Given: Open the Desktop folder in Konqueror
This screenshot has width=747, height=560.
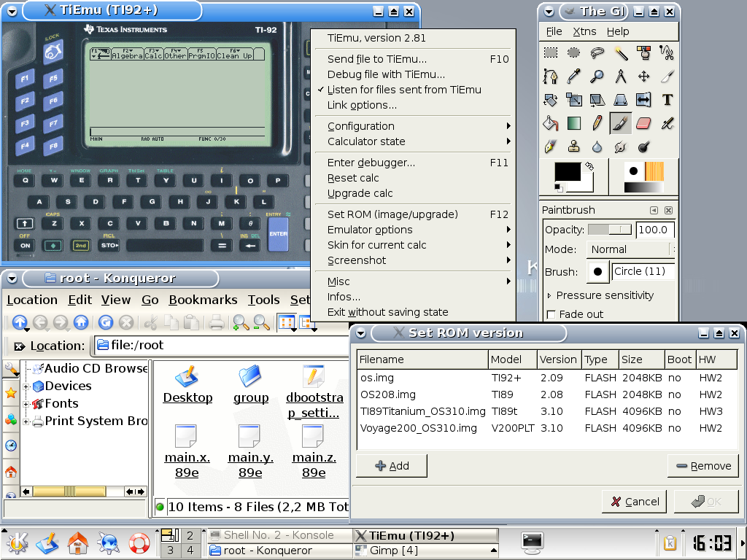Looking at the screenshot, I should pos(187,385).
